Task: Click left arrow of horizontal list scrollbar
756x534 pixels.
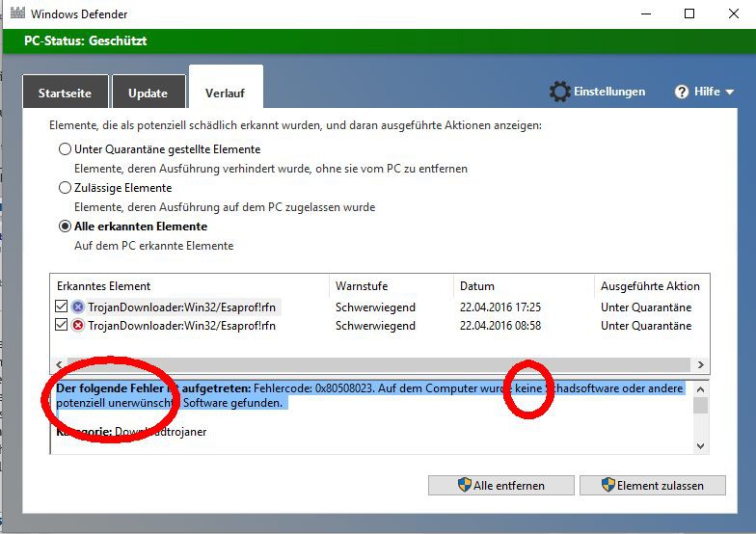Action: pos(59,364)
